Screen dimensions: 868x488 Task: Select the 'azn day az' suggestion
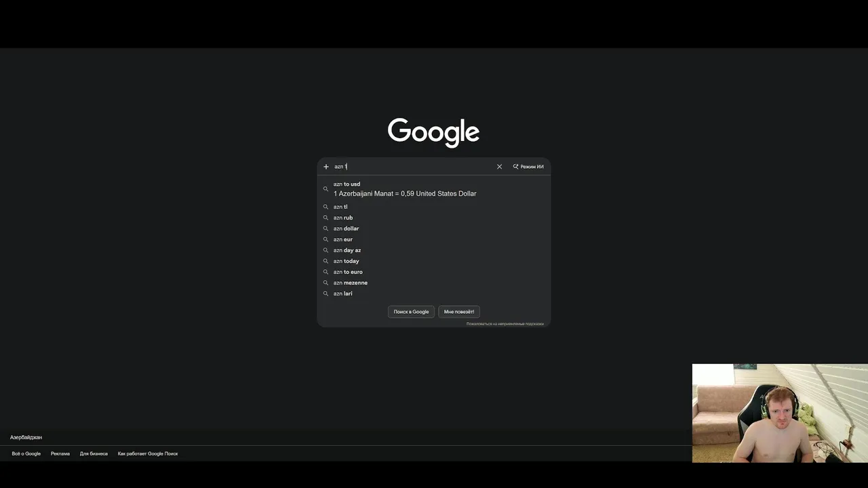434,250
